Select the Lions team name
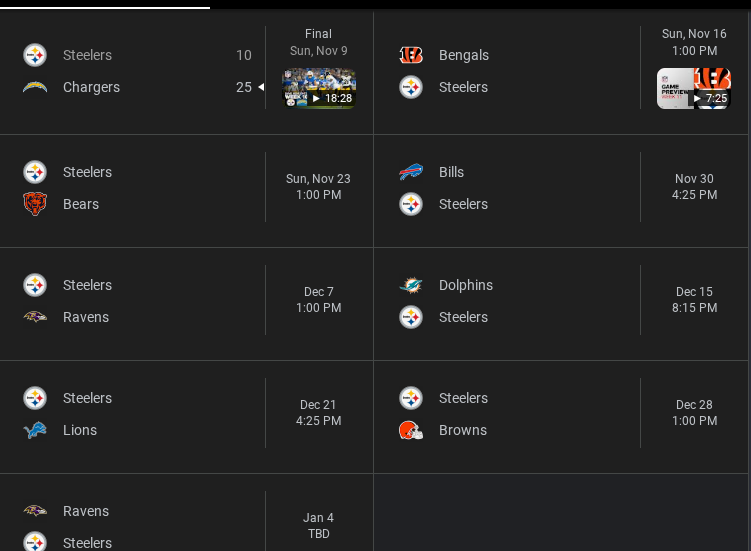This screenshot has height=551, width=751. click(x=80, y=430)
